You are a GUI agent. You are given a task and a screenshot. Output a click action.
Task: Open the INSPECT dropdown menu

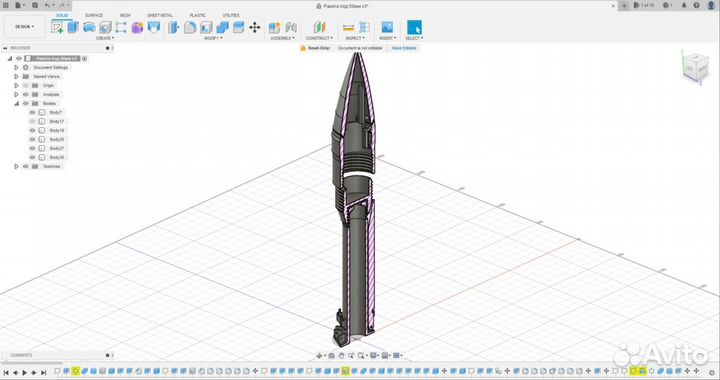[355, 38]
